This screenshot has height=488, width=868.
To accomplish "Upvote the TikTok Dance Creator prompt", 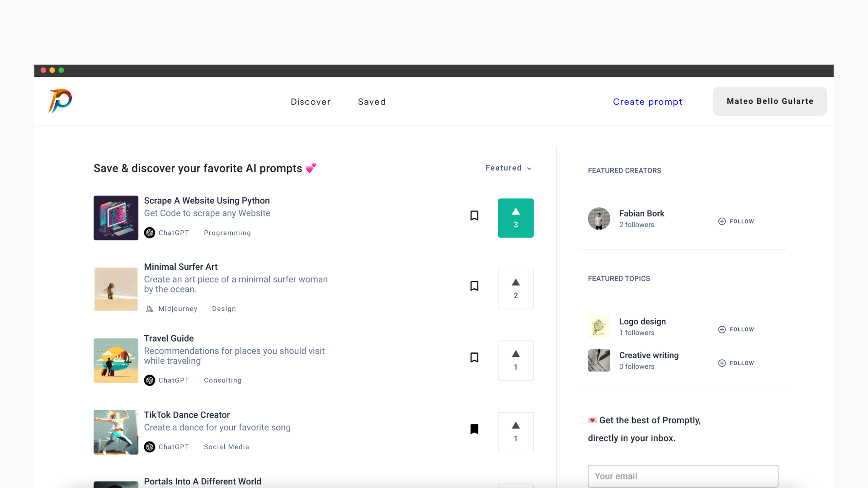I will (x=515, y=432).
